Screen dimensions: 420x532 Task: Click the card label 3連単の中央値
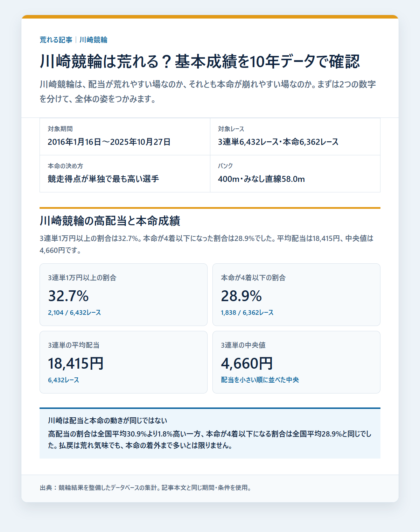[x=243, y=345]
